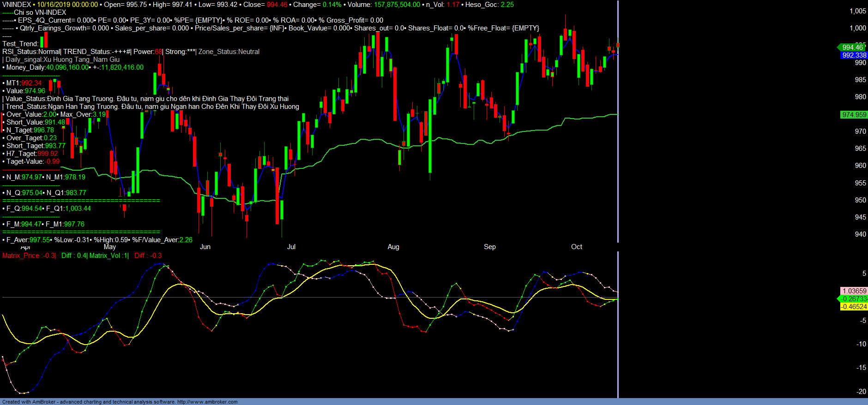Click the Jun month label on time axis
This screenshot has height=405, width=868.
(205, 247)
